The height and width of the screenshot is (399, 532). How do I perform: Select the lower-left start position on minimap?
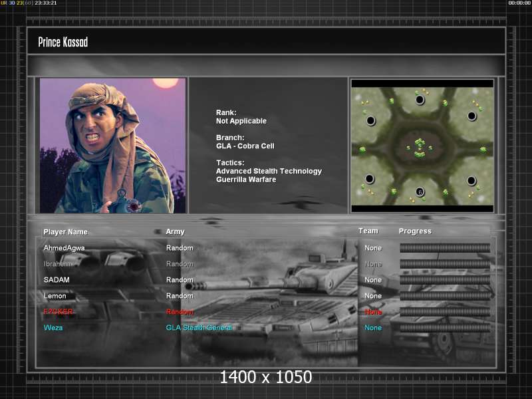pos(370,178)
